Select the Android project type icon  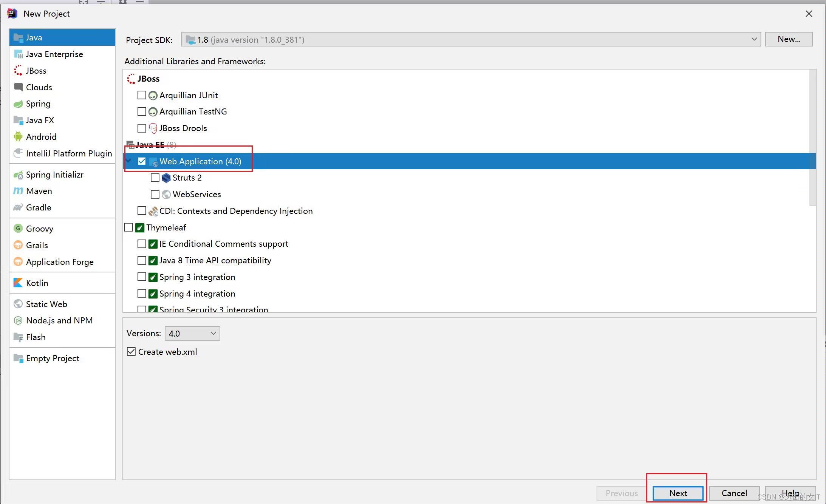18,136
